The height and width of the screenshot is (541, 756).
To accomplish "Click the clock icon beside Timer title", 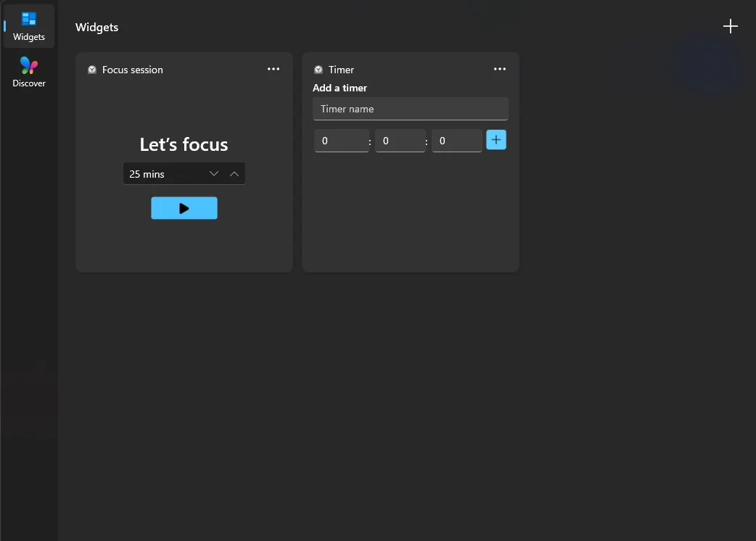I will tap(319, 70).
